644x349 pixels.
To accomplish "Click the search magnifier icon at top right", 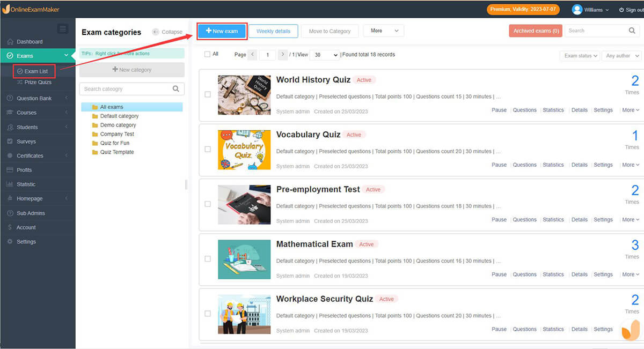I will 632,31.
